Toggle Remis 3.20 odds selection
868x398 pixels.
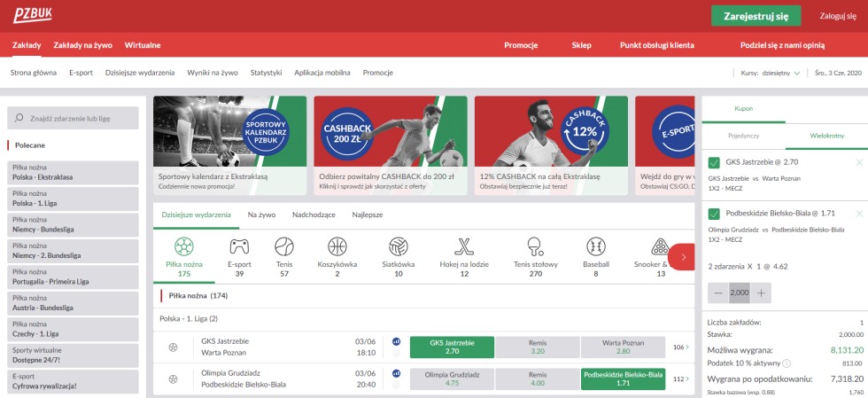coord(538,347)
